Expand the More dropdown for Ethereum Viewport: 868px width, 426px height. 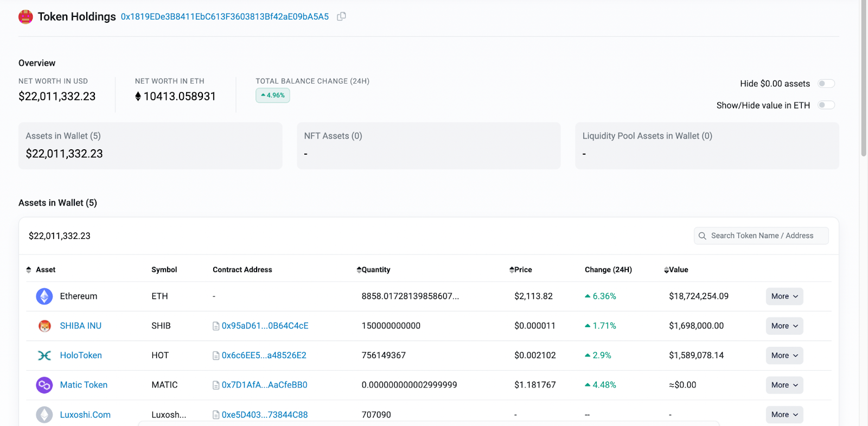tap(784, 296)
